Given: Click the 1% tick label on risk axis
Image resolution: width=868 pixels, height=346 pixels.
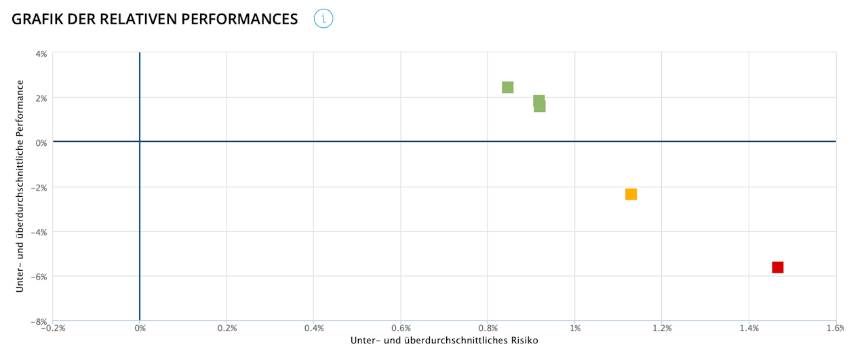Looking at the screenshot, I should (x=575, y=328).
